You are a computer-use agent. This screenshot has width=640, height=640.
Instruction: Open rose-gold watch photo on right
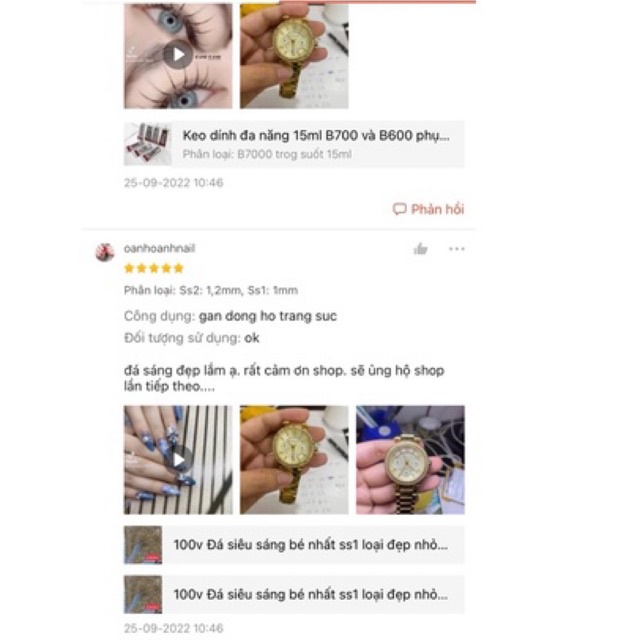coord(410,460)
